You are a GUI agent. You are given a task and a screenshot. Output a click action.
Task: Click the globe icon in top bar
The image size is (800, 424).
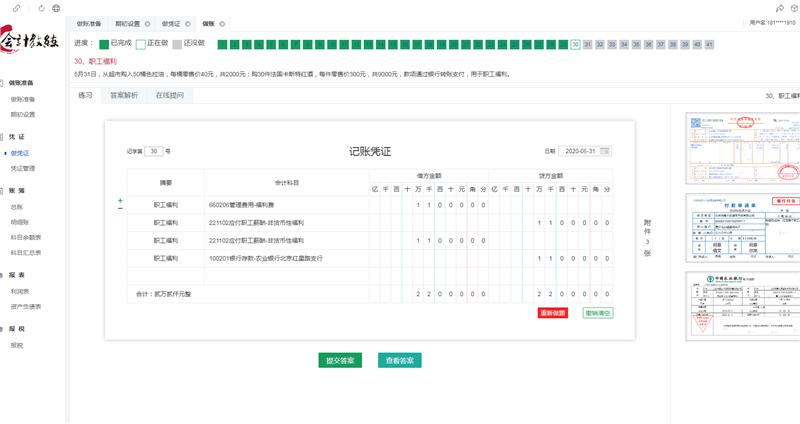55,7
